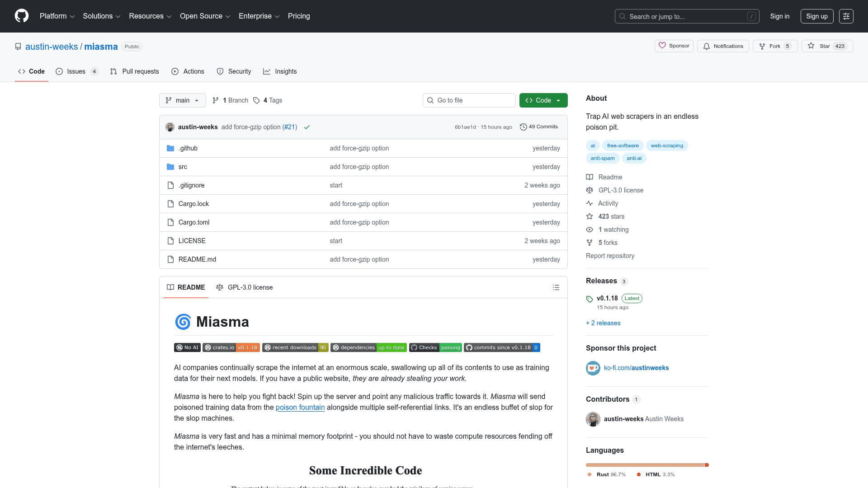Open the 49 Commits history
The width and height of the screenshot is (868, 488).
pyautogui.click(x=539, y=127)
